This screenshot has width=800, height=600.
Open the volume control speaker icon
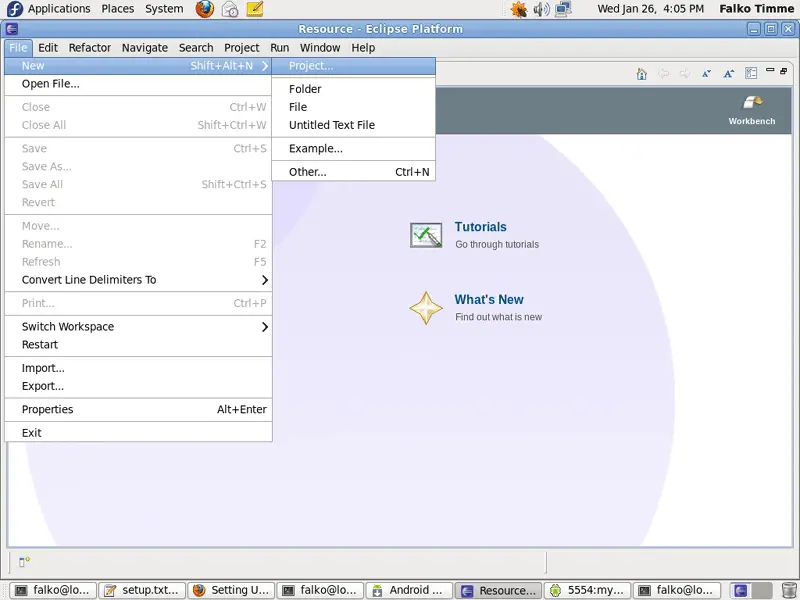point(541,9)
